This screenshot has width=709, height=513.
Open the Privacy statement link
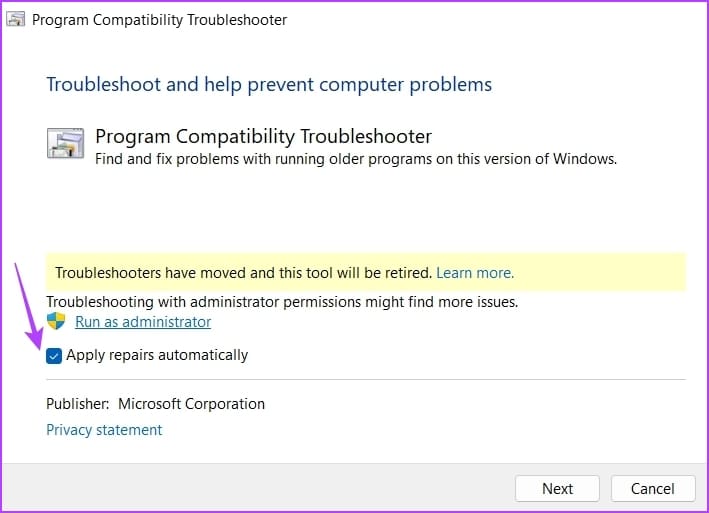coord(104,430)
